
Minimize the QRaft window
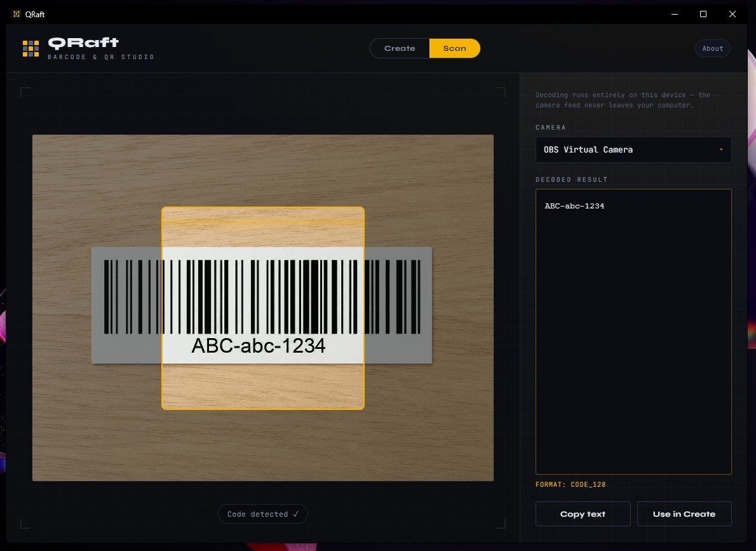[x=675, y=14]
